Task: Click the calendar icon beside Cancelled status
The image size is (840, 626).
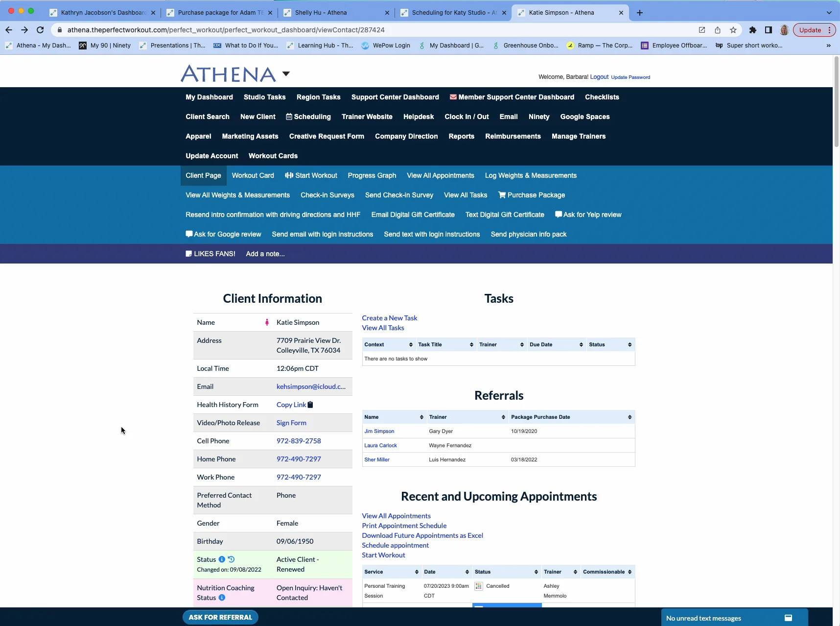Action: pyautogui.click(x=479, y=586)
